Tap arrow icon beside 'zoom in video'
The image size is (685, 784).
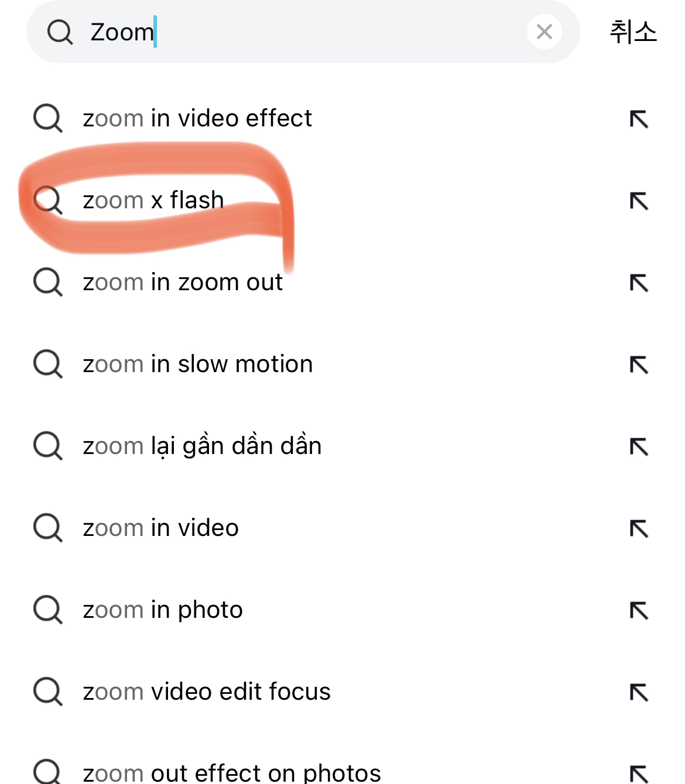pyautogui.click(x=639, y=528)
